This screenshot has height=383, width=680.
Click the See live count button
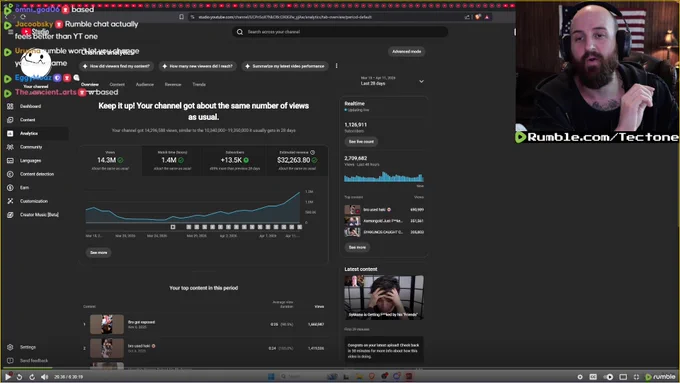pyautogui.click(x=361, y=142)
